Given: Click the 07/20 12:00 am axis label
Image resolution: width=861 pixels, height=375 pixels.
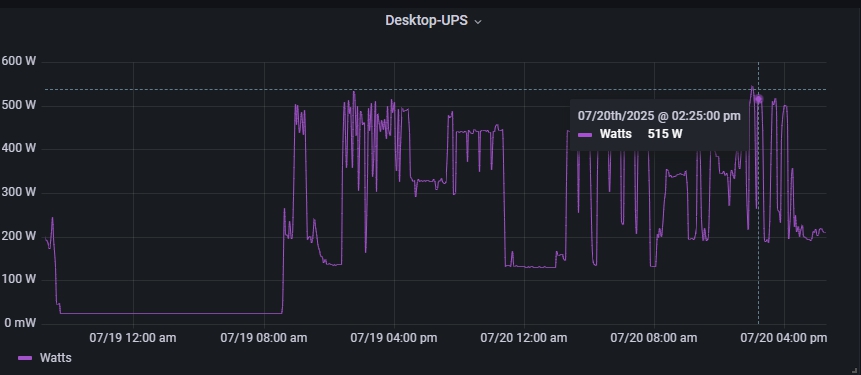Looking at the screenshot, I should [x=524, y=338].
